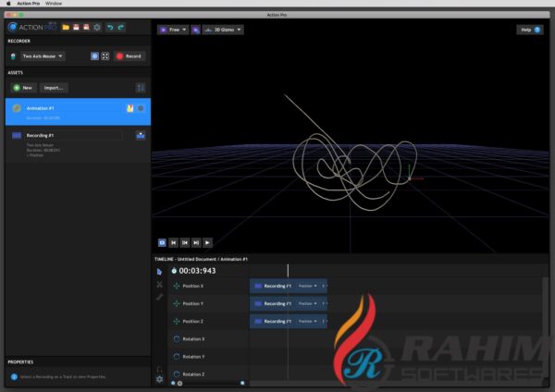The image size is (555, 392).
Task: Create a new asset with New button
Action: click(x=23, y=88)
